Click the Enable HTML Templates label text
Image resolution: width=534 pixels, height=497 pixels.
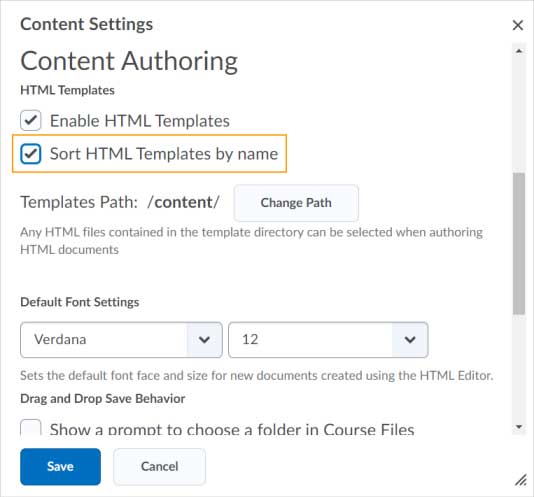[x=140, y=121]
